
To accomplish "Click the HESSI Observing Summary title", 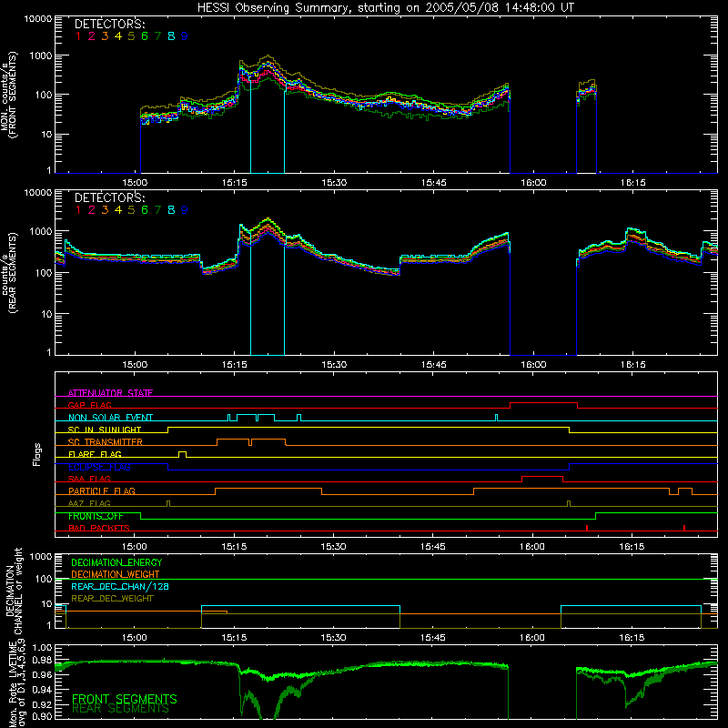I will coord(385,8).
